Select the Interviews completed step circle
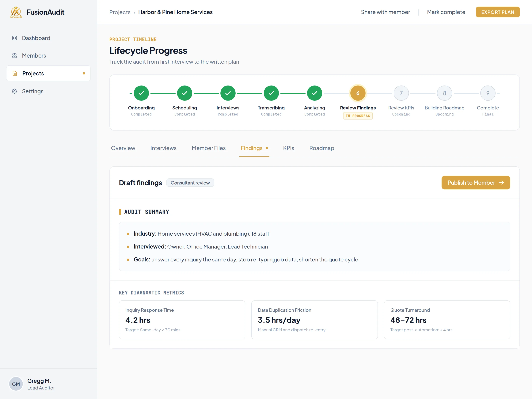Screen dimensions: 532x399 tap(228, 93)
